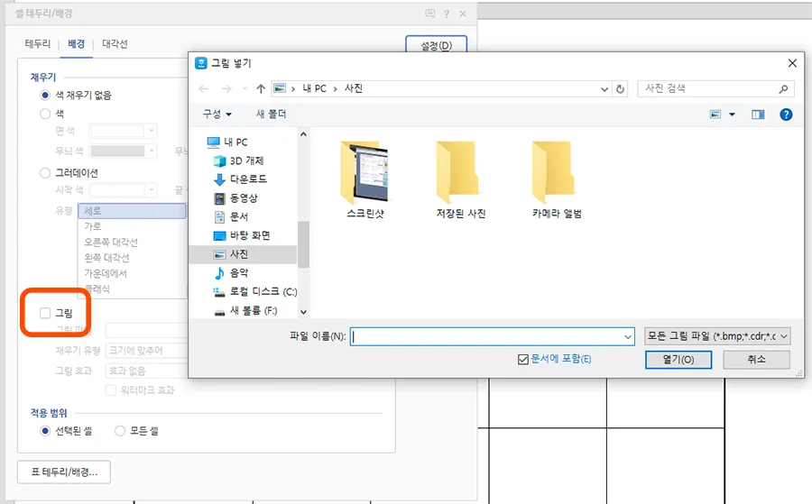Switch to the 테두리 tab
Image resolution: width=812 pixels, height=504 pixels.
point(38,44)
